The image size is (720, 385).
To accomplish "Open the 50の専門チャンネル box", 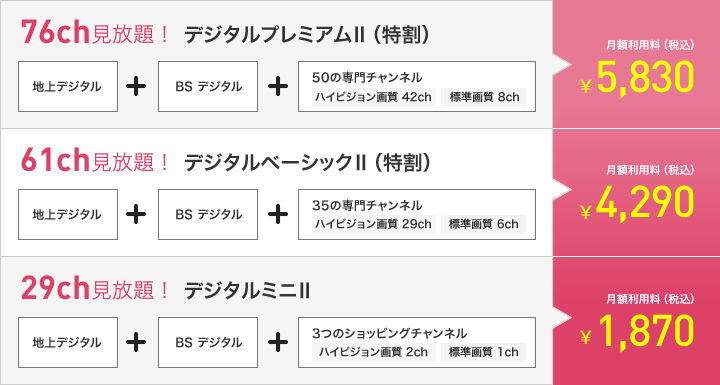I will point(417,86).
